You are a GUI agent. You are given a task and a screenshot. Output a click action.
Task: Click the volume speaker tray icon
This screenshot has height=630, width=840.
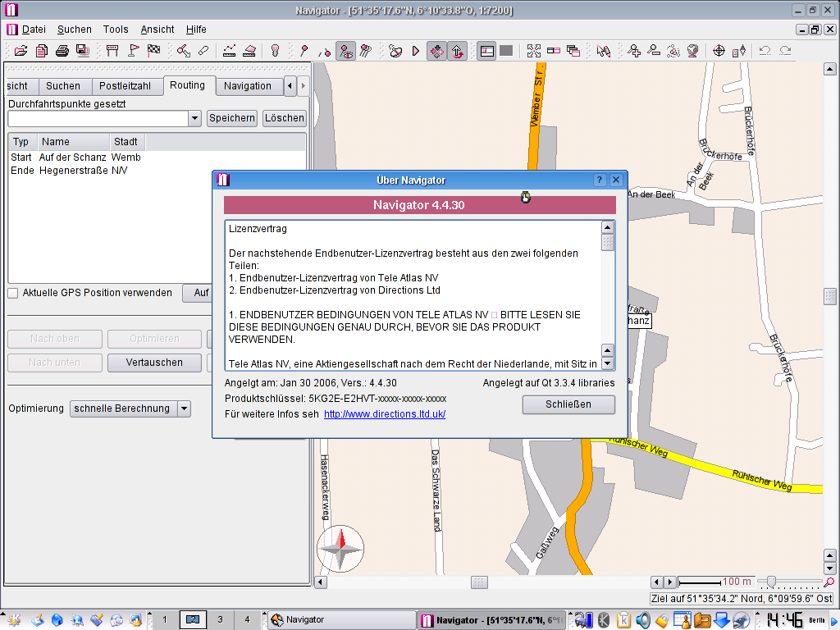click(643, 620)
